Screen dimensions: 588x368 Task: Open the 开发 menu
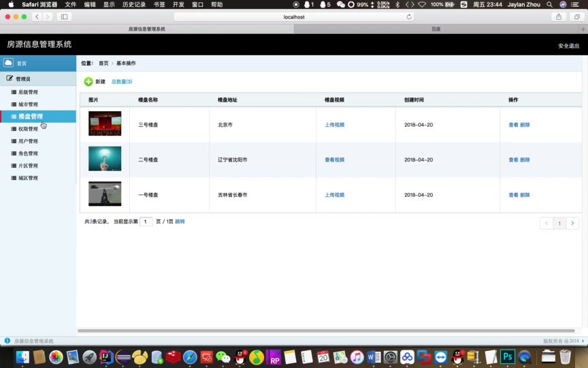click(x=178, y=5)
